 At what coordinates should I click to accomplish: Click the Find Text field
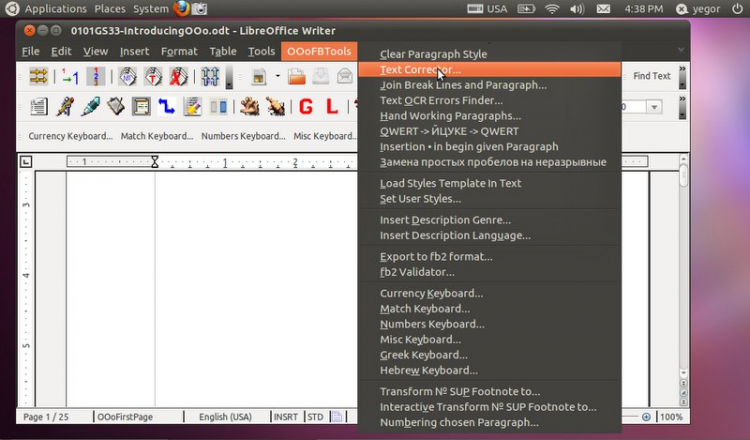click(651, 76)
